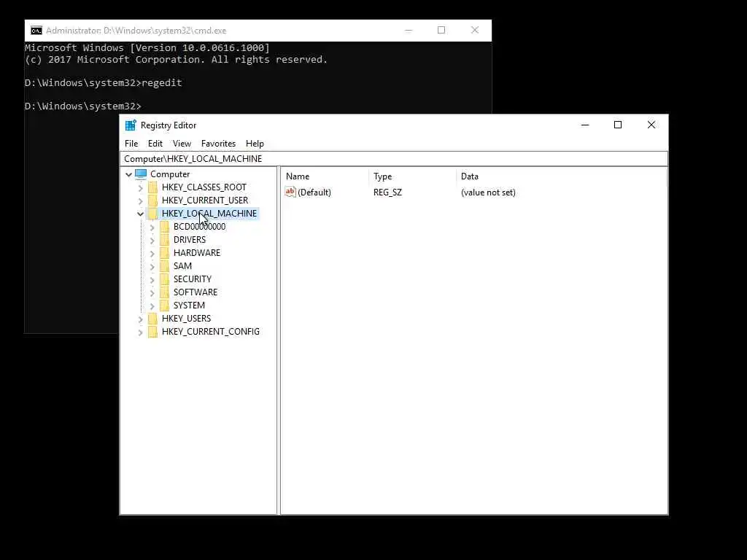
Task: Open the Help menu in Registry Editor
Action: [255, 144]
